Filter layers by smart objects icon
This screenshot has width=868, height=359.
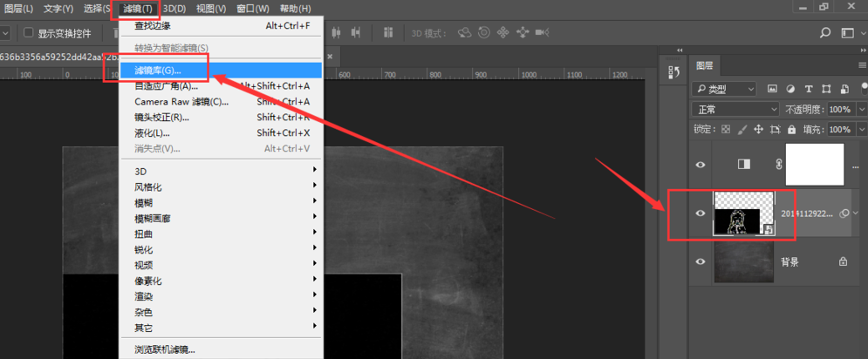844,89
